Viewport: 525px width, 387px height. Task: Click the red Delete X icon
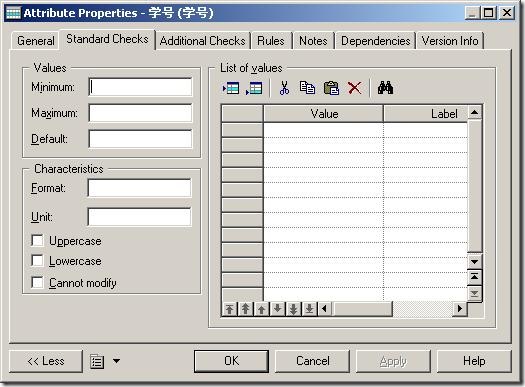tap(354, 88)
